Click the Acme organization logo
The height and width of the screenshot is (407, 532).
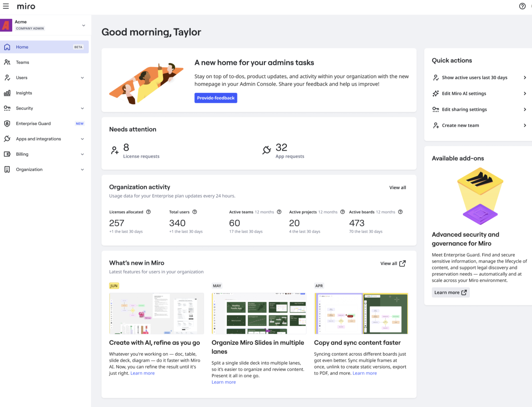point(6,25)
